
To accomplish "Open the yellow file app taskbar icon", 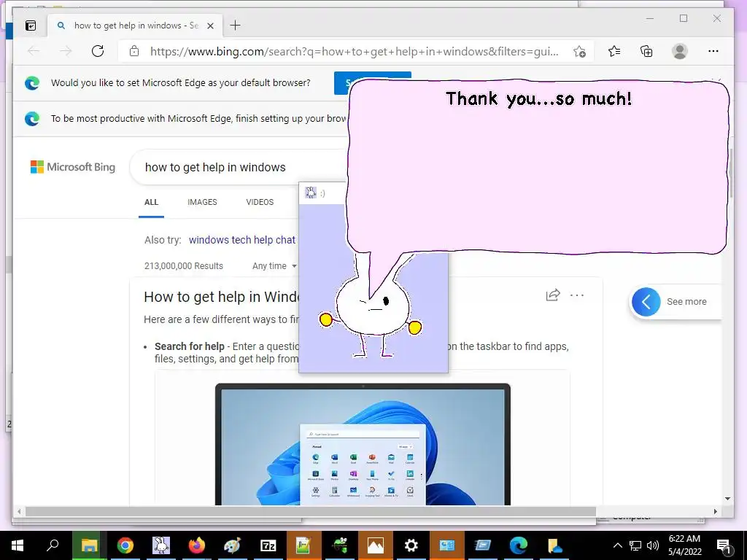I will click(554, 545).
